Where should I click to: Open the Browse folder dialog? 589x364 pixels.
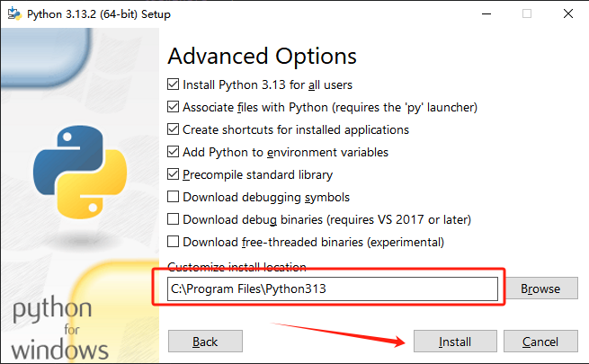[540, 289]
